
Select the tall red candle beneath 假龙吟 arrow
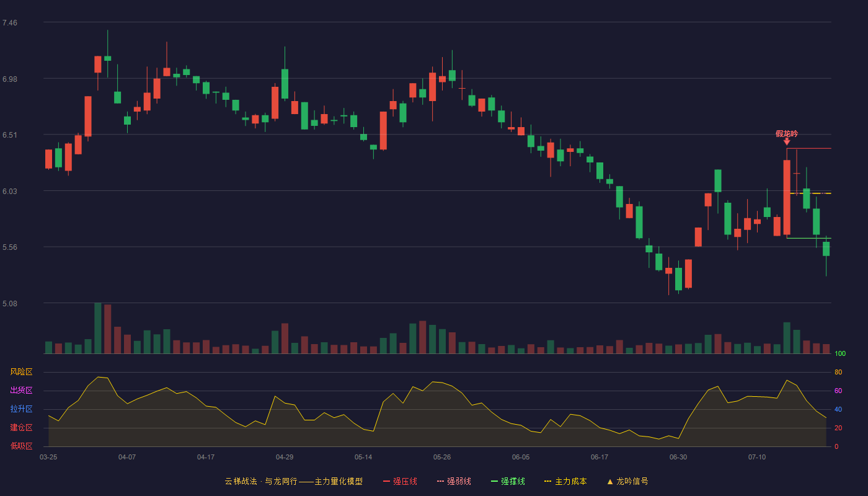coord(787,197)
